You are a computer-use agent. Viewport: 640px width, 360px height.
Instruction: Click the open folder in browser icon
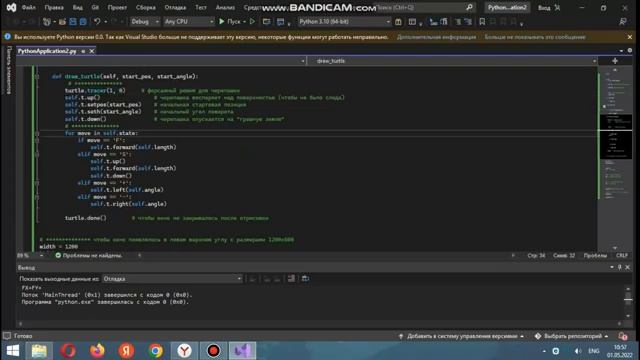pyautogui.click(x=266, y=22)
